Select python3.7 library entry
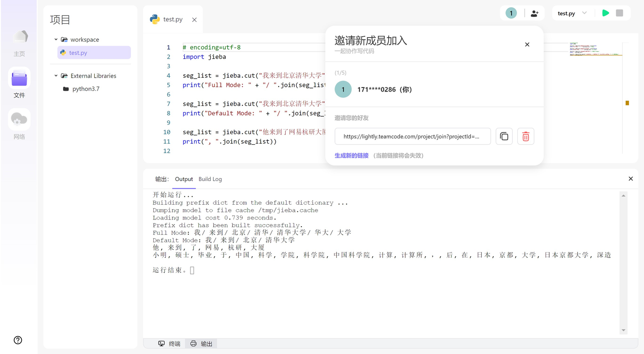 [x=86, y=89]
